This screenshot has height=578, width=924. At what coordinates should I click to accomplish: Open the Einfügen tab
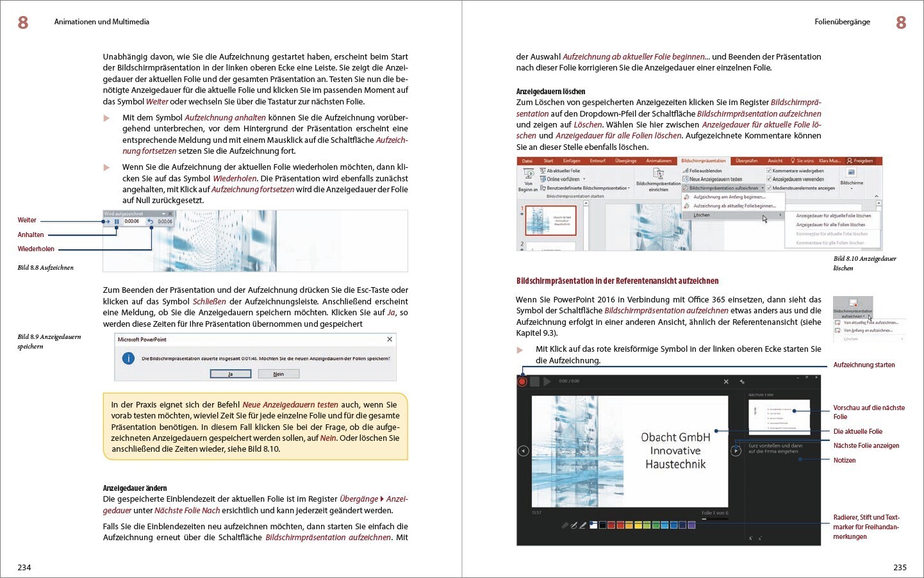coord(572,161)
